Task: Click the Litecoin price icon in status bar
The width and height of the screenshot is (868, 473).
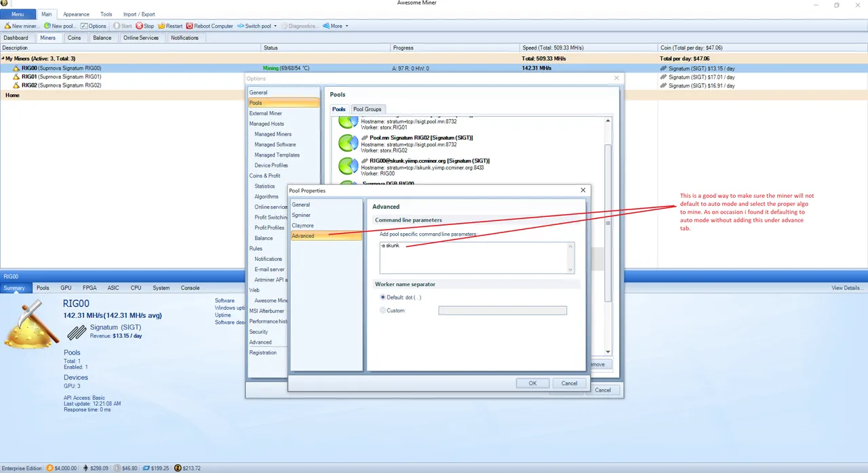Action: coord(117,468)
